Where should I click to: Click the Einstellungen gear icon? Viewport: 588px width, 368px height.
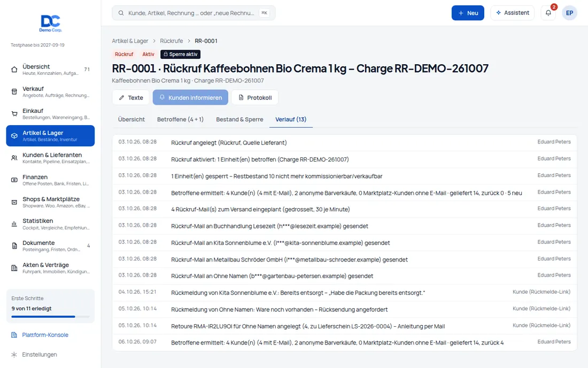[x=14, y=355]
